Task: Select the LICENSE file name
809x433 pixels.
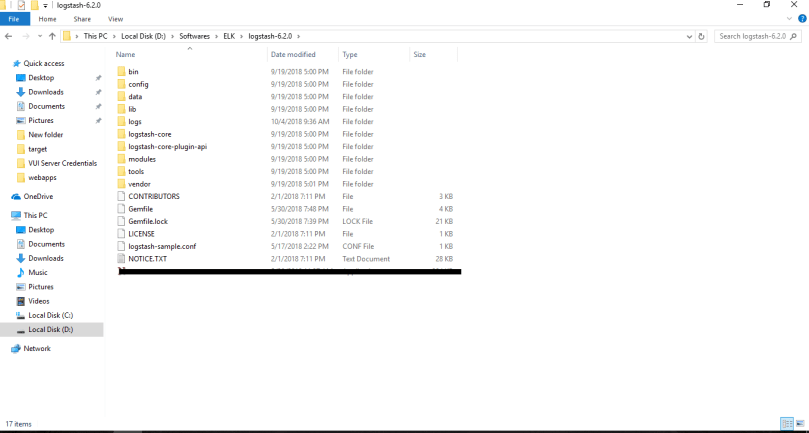Action: [141, 234]
